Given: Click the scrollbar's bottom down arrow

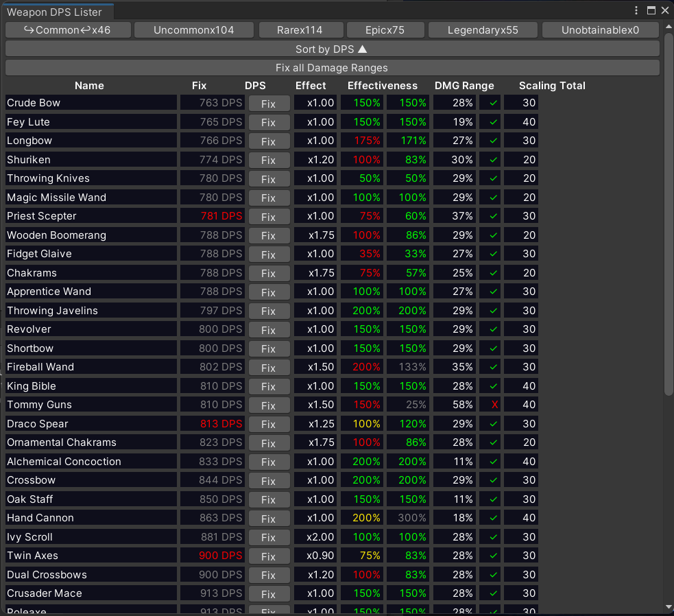Looking at the screenshot, I should pos(669,606).
